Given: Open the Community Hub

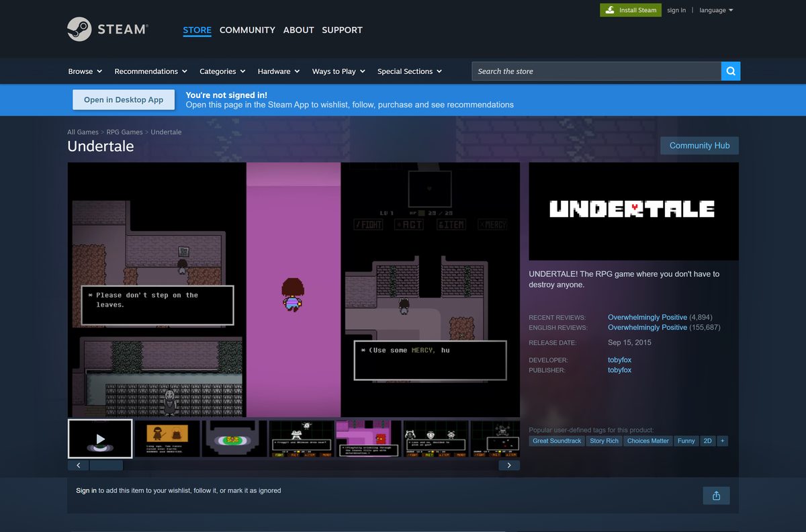Looking at the screenshot, I should pyautogui.click(x=699, y=145).
